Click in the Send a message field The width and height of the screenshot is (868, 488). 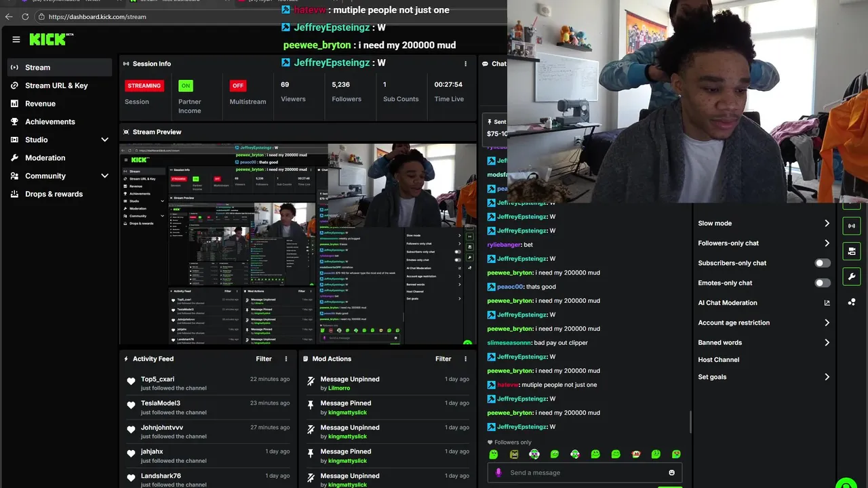585,472
